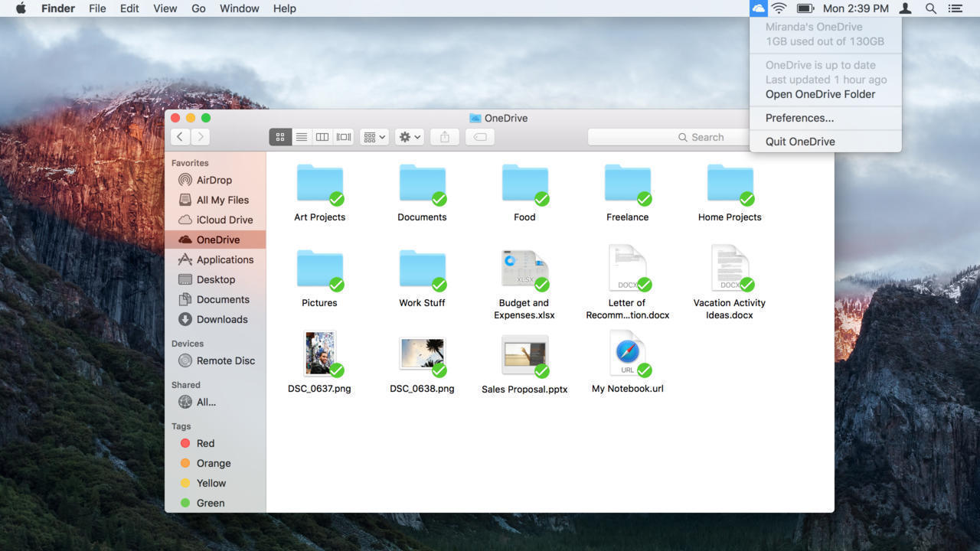This screenshot has width=980, height=551.
Task: Open Spotlight search magnifier icon
Action: [x=931, y=8]
